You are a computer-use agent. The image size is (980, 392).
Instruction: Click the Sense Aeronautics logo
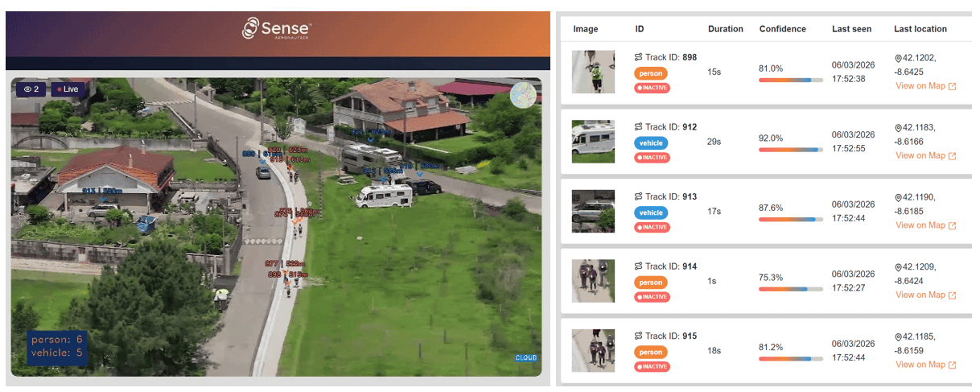tap(277, 28)
